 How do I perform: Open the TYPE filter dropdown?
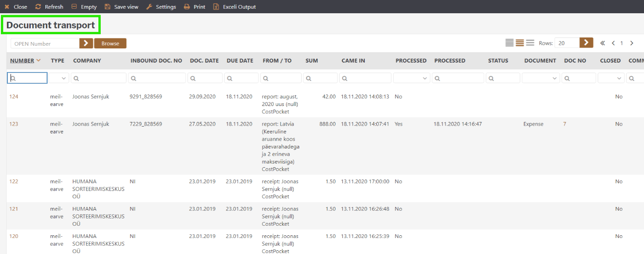pyautogui.click(x=59, y=78)
